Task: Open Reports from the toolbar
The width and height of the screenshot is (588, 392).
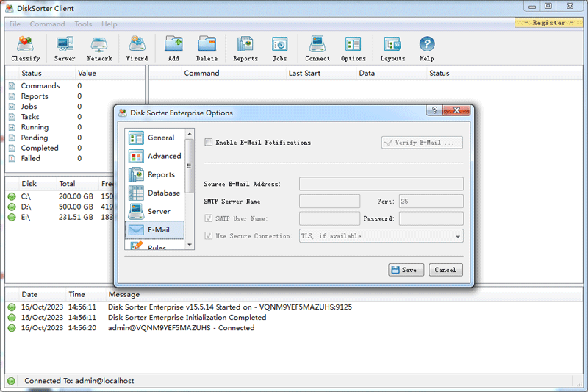Action: click(x=245, y=49)
